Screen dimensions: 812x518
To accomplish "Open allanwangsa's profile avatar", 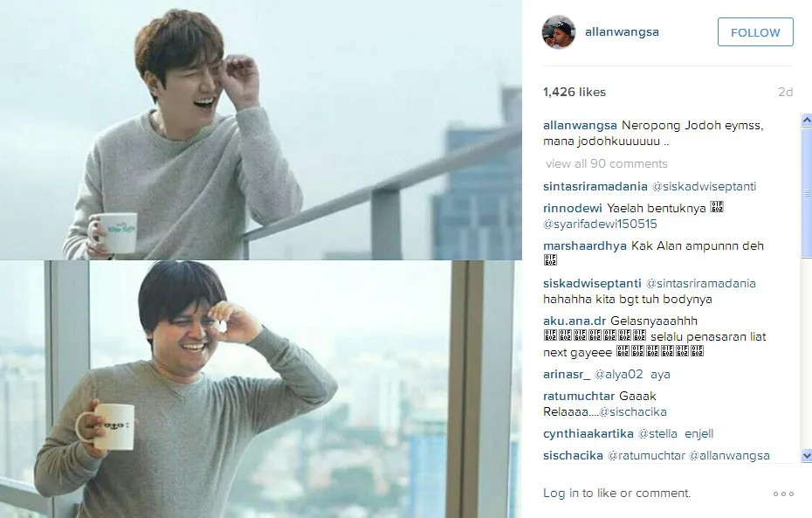I will click(x=558, y=32).
